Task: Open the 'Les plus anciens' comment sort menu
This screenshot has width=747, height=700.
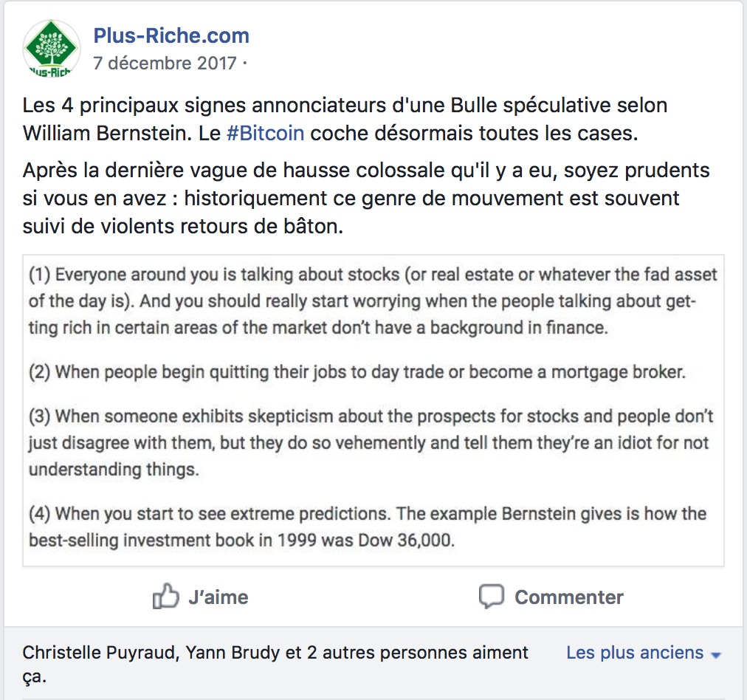Action: click(635, 653)
